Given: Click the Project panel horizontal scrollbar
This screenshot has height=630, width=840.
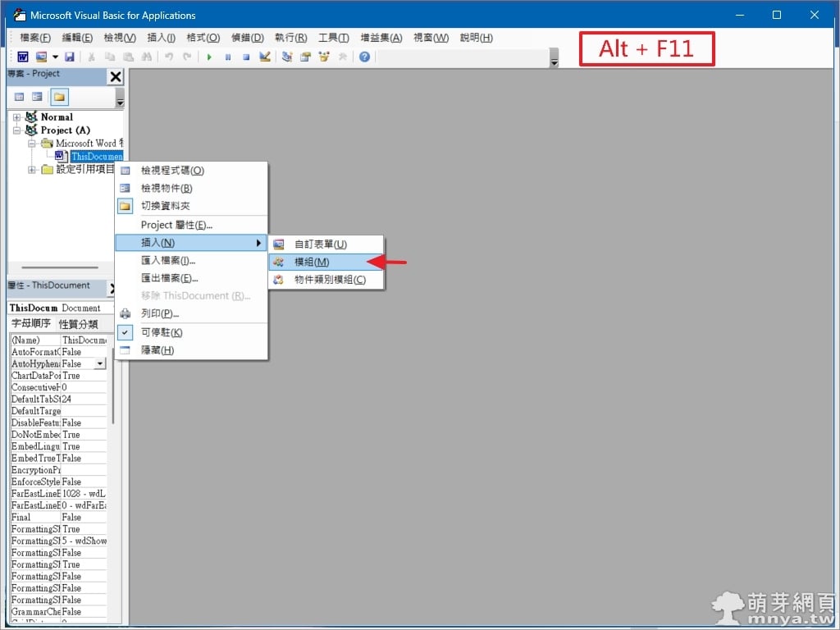Looking at the screenshot, I should click(x=59, y=267).
